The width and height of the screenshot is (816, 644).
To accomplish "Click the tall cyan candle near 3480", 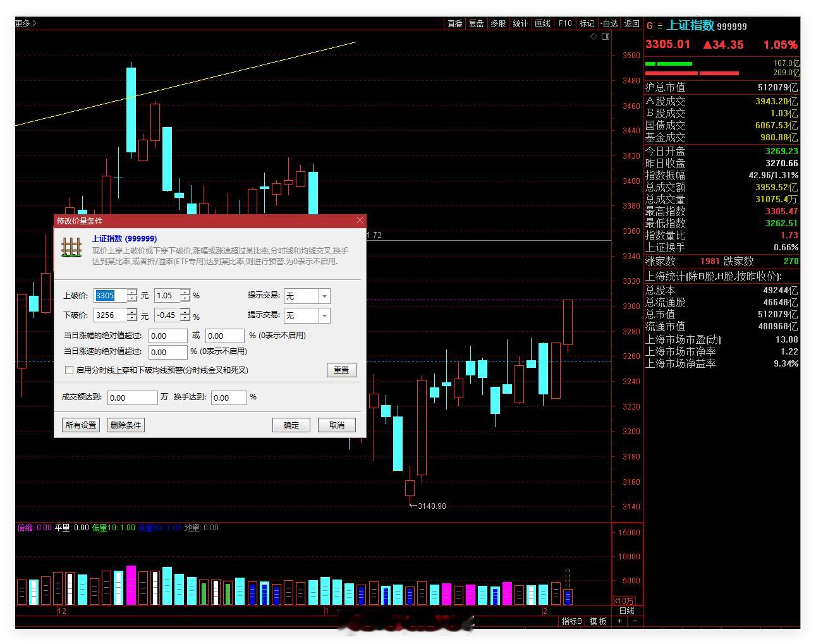I will (131, 110).
